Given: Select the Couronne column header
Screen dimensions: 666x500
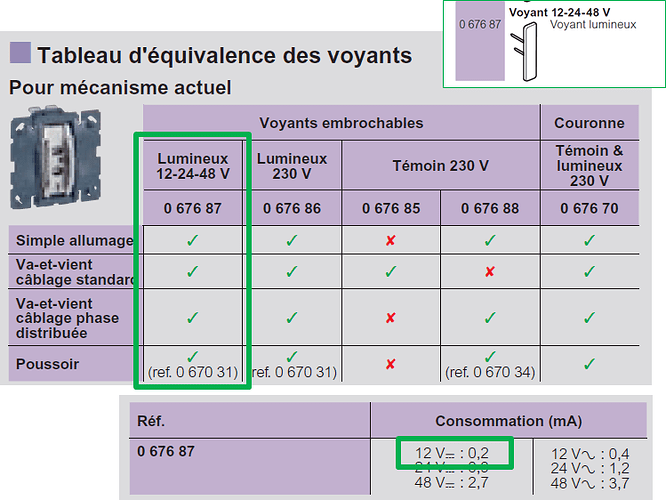Looking at the screenshot, I should [589, 123].
